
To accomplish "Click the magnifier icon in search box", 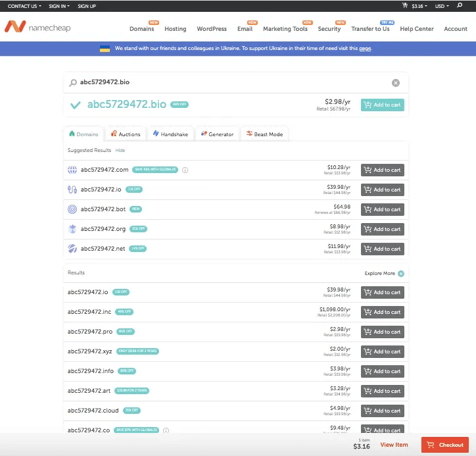I will click(x=73, y=83).
